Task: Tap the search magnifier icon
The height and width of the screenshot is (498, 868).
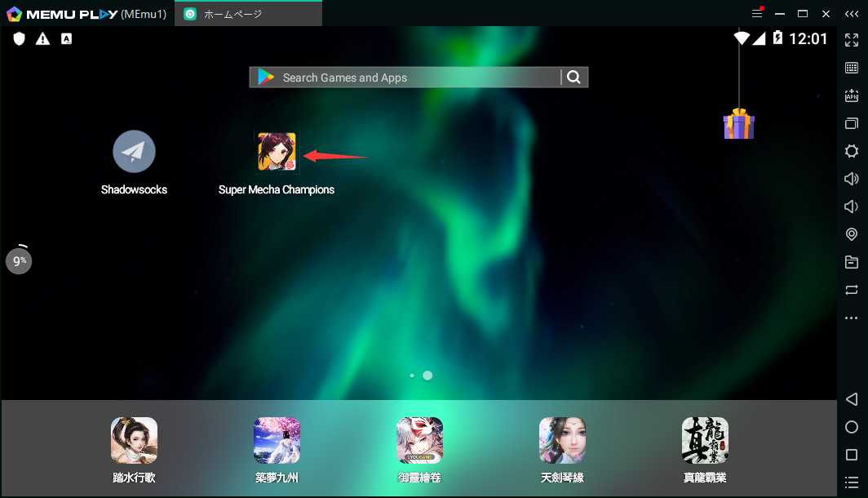Action: click(x=573, y=77)
